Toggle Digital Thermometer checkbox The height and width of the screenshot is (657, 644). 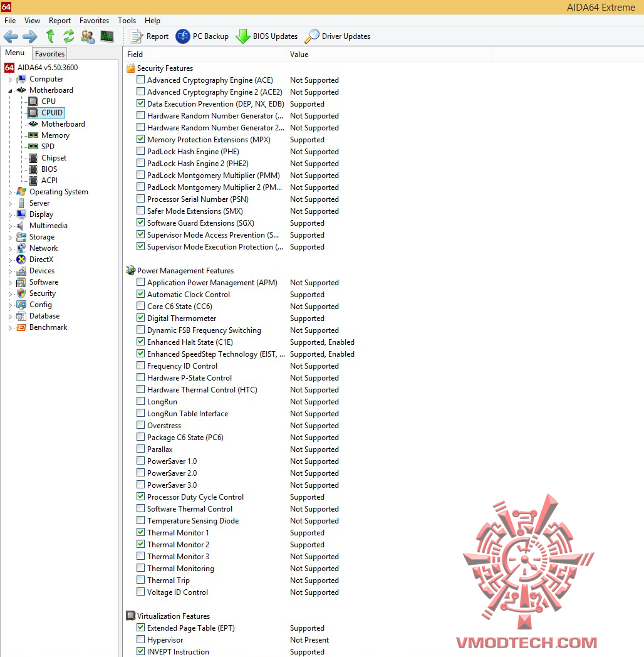pos(141,318)
